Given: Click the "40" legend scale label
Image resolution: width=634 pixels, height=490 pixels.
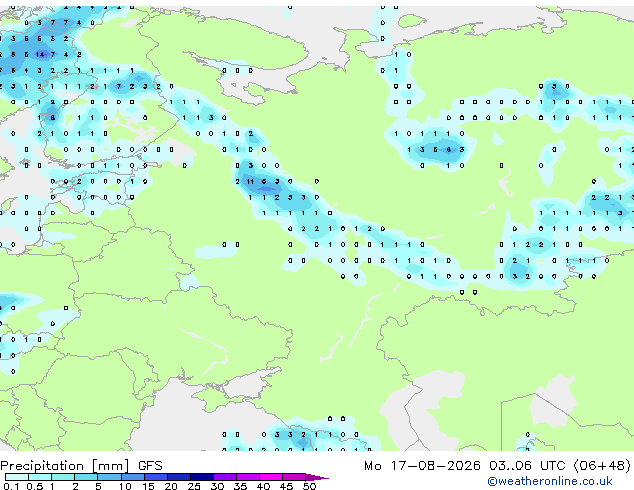Looking at the screenshot, I should coord(263,486).
